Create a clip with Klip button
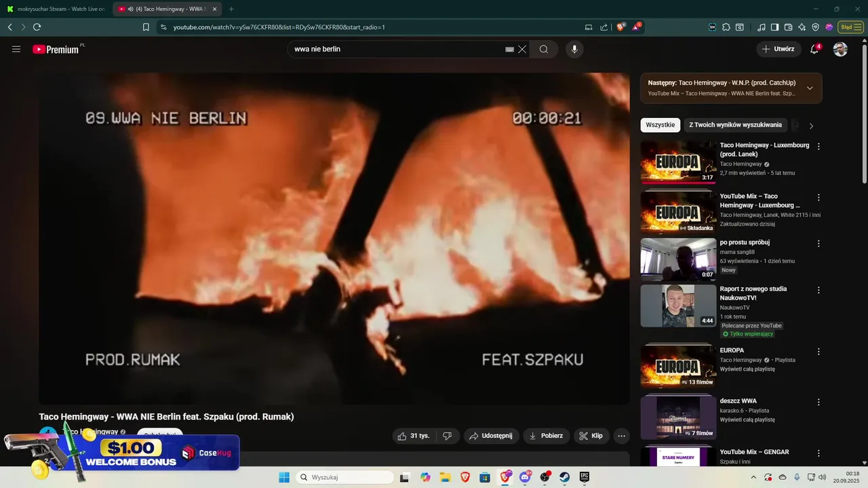The width and height of the screenshot is (868, 488). pyautogui.click(x=591, y=436)
